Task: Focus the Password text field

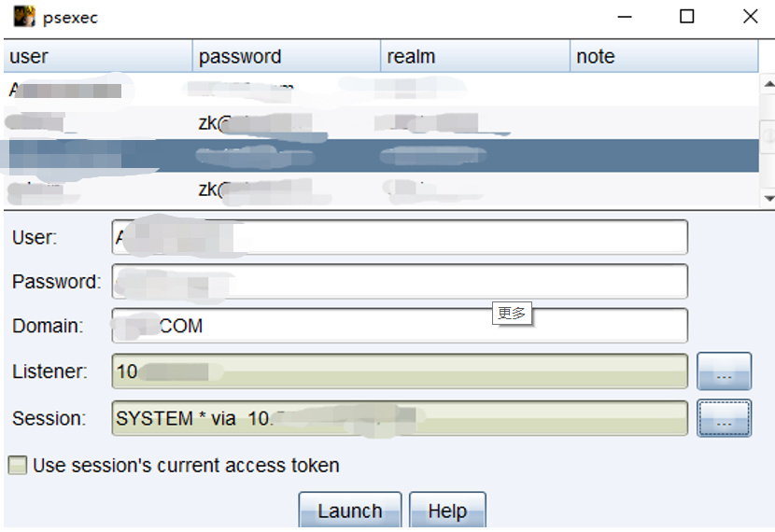Action: click(x=400, y=282)
